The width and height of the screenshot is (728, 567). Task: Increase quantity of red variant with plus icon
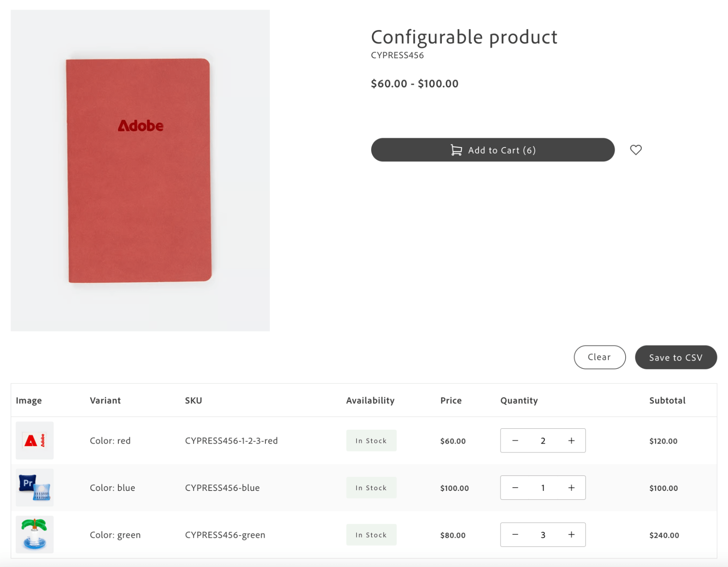coord(571,440)
